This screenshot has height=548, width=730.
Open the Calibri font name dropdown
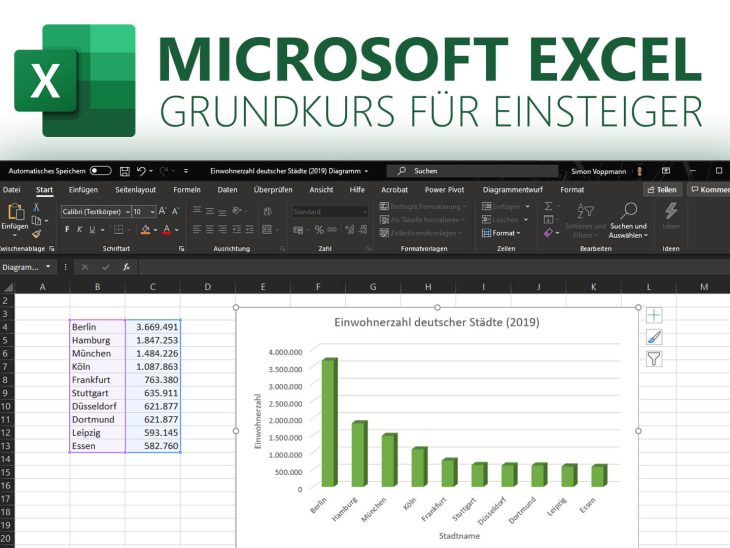click(127, 212)
